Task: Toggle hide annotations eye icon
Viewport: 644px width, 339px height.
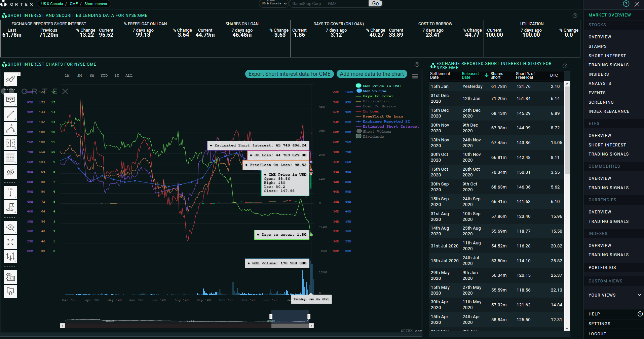Action: (10, 172)
